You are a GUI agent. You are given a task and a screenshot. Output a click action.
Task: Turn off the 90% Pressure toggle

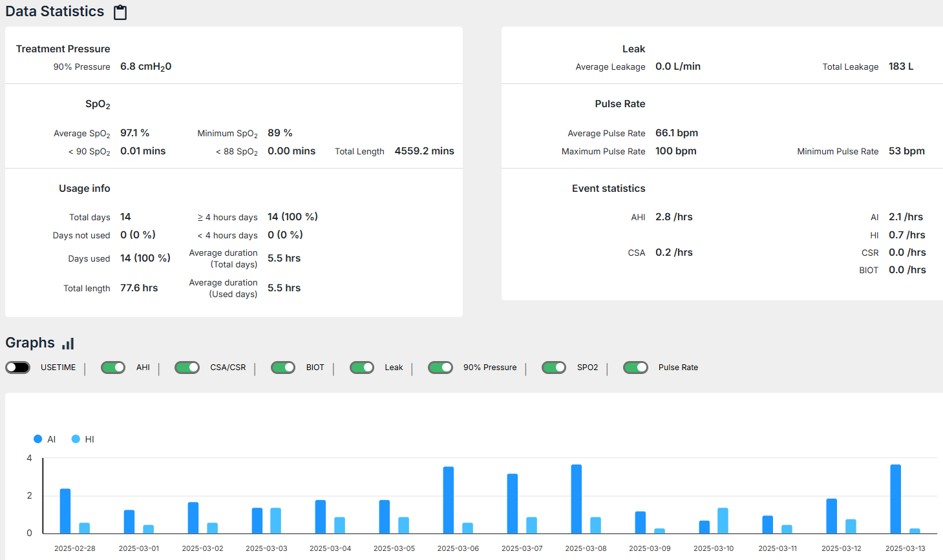point(440,368)
